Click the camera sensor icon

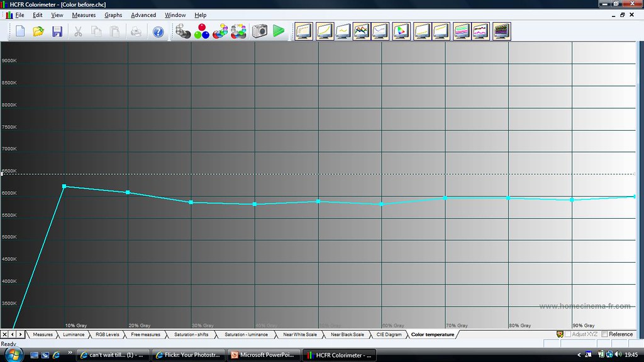coord(259,31)
